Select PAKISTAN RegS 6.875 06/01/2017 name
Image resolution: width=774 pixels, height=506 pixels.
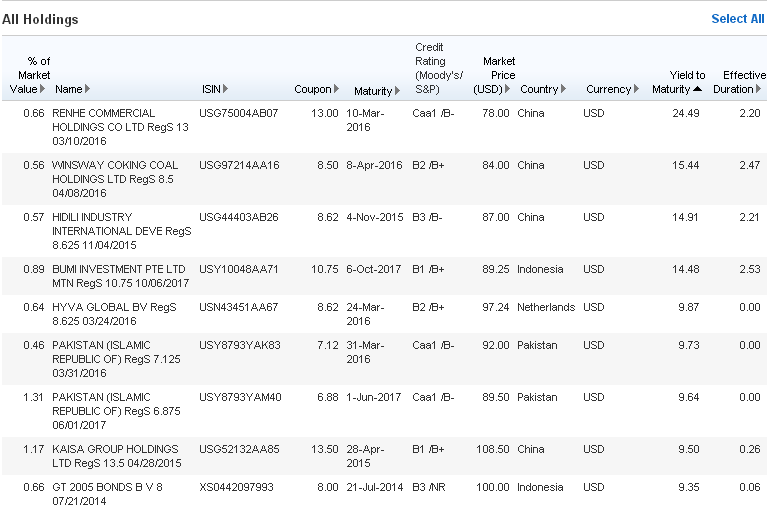(x=116, y=411)
